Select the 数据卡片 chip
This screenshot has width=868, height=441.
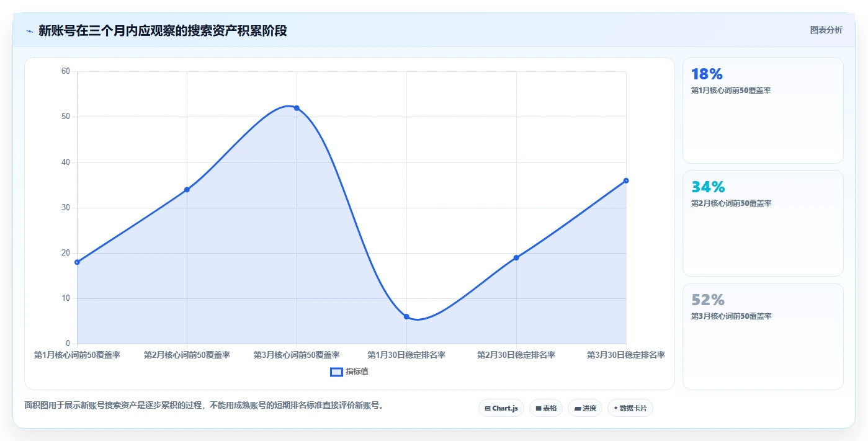(630, 408)
